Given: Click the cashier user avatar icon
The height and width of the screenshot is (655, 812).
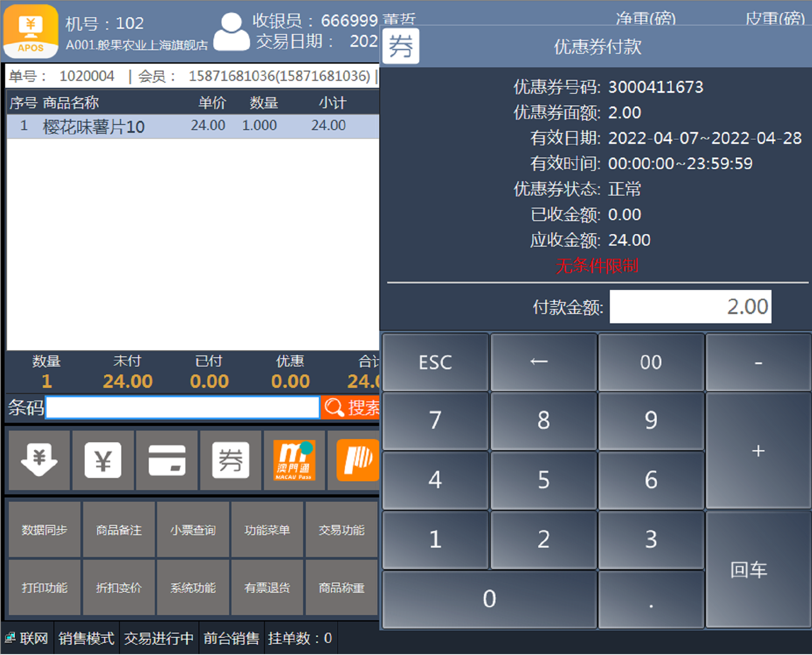Looking at the screenshot, I should (231, 32).
